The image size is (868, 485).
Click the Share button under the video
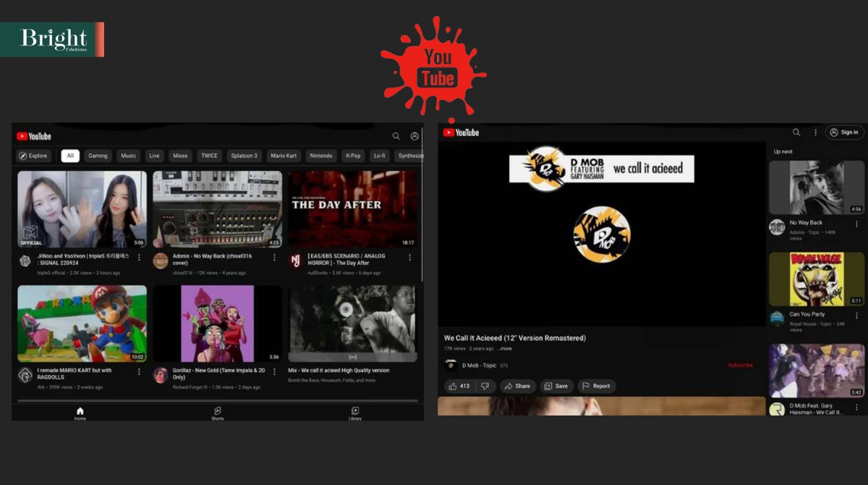pyautogui.click(x=517, y=387)
